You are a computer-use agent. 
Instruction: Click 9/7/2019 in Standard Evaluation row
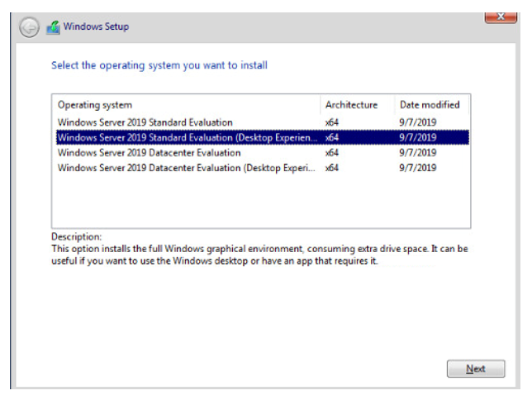coord(418,122)
